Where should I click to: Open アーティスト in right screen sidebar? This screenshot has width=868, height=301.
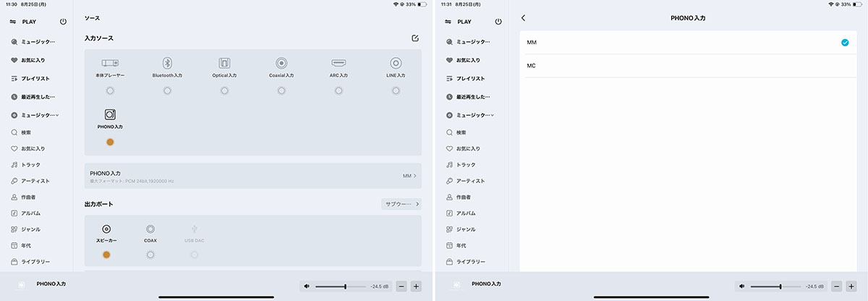pos(467,181)
